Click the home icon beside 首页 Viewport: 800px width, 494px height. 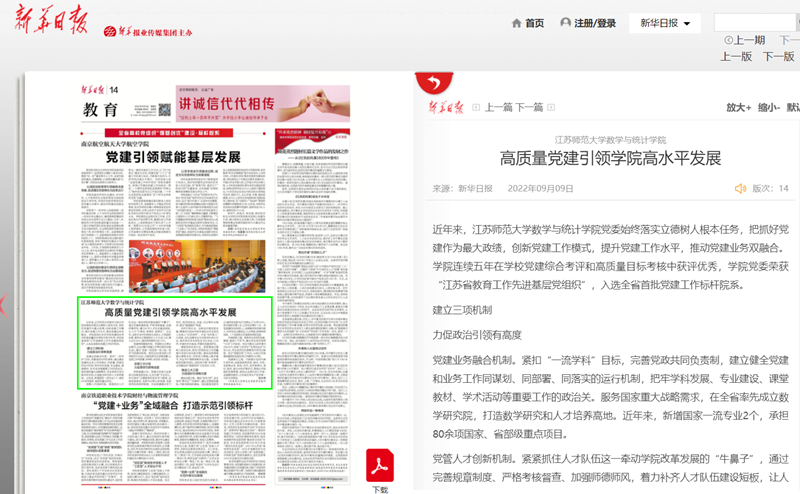(516, 23)
